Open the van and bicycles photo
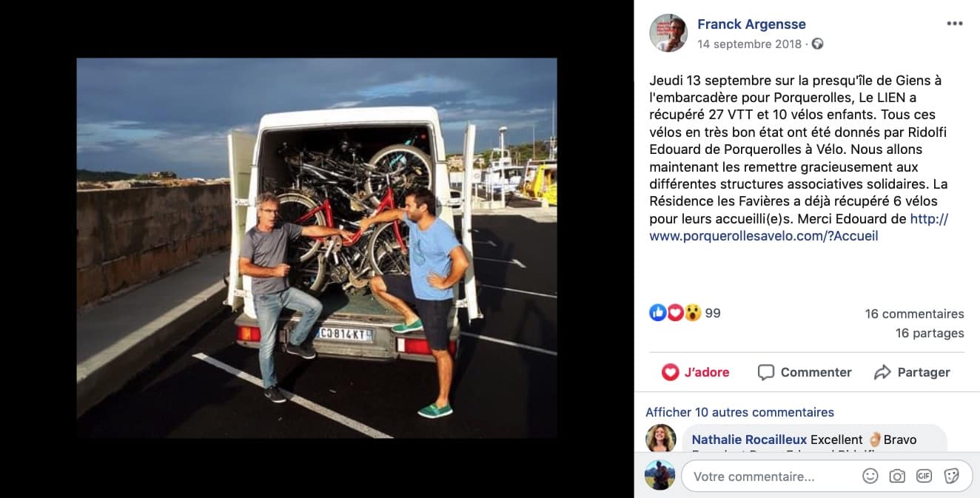The image size is (980, 498). 317,248
